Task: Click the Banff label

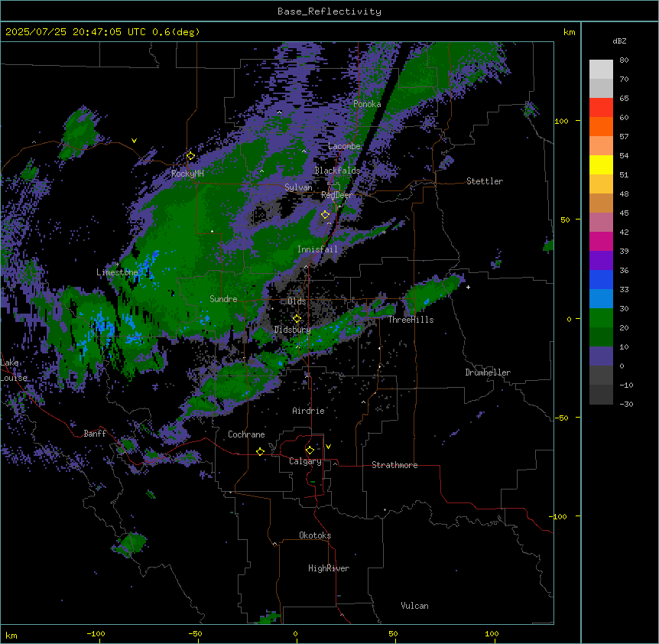Action: tap(95, 434)
